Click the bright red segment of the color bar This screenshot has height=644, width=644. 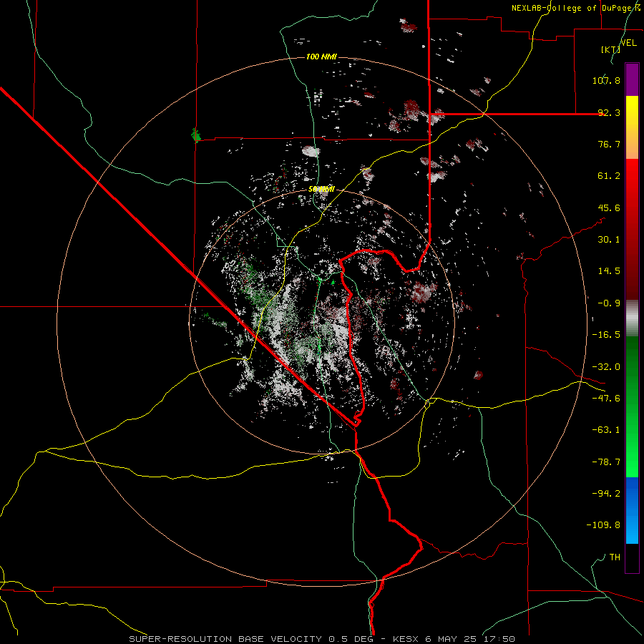[632, 230]
